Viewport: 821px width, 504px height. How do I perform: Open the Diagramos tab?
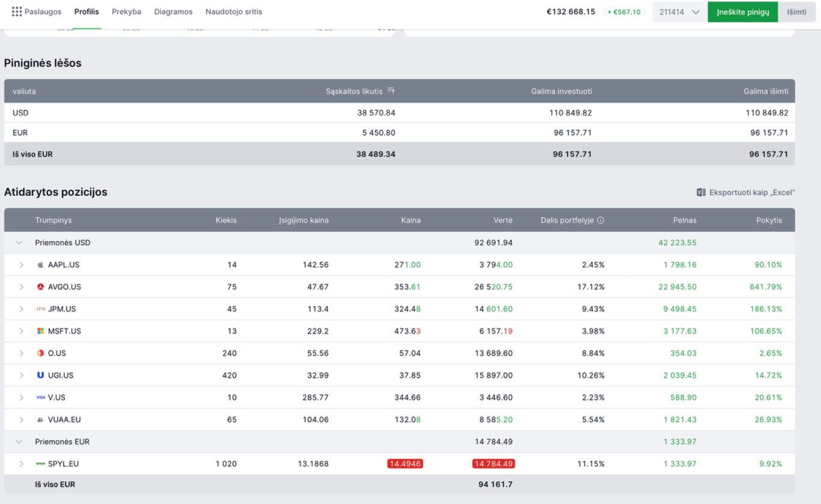173,11
